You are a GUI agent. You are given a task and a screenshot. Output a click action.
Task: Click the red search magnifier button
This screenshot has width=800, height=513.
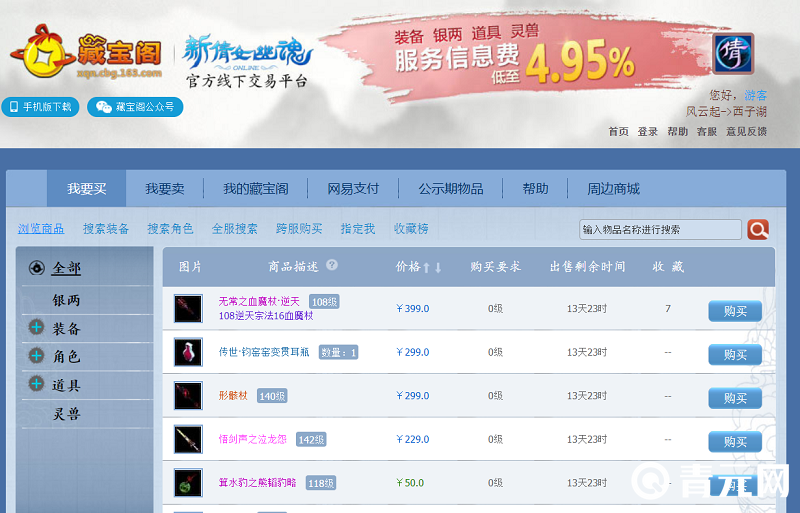coord(758,229)
